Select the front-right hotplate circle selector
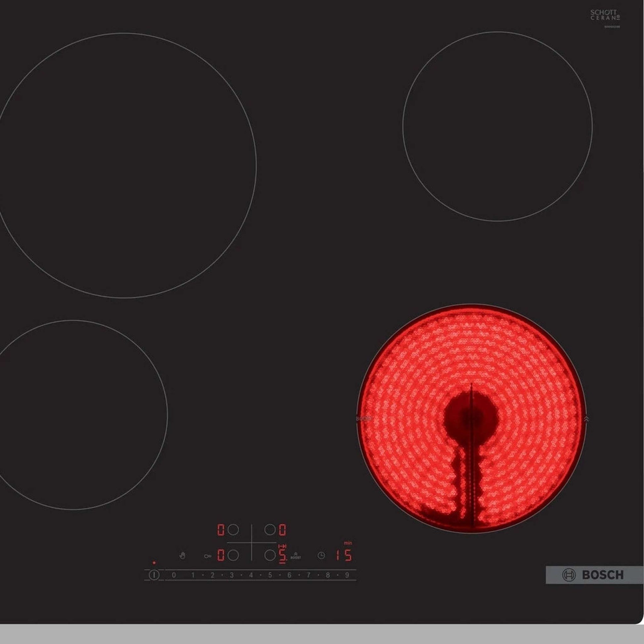 point(270,555)
